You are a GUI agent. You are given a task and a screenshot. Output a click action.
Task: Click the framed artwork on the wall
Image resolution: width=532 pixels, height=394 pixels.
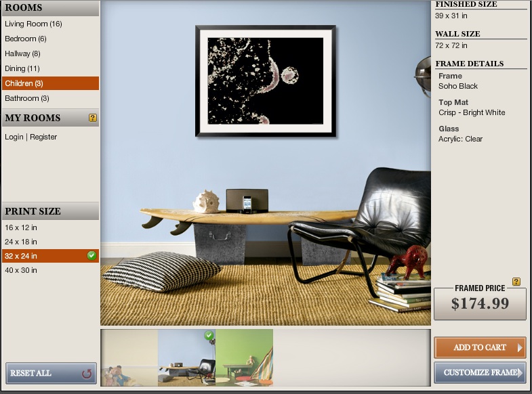(266, 81)
